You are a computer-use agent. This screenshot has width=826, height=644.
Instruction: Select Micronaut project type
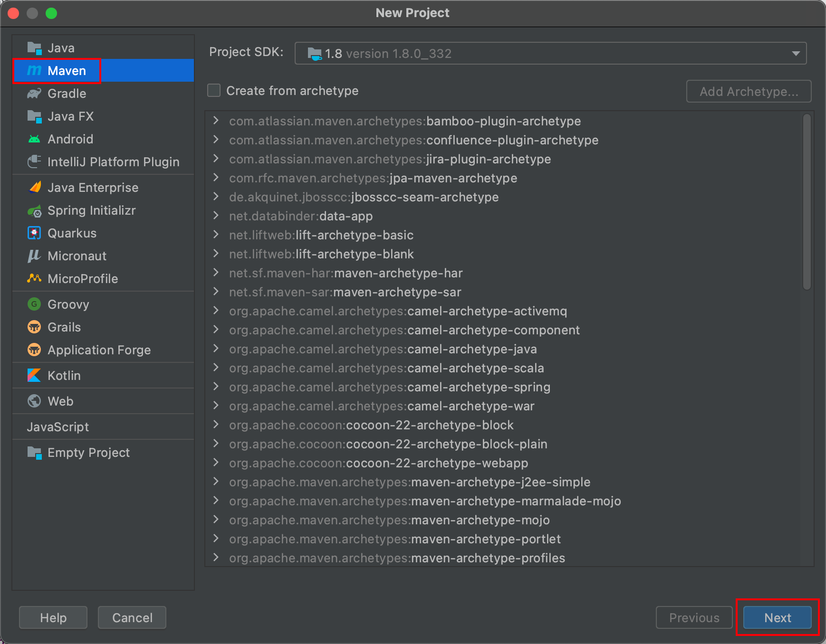[x=103, y=256]
